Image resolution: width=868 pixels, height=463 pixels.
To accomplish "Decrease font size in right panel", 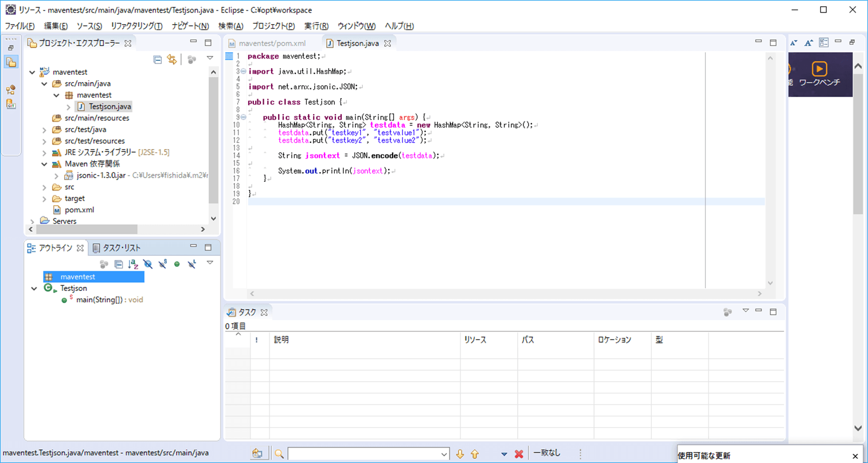I will point(794,43).
